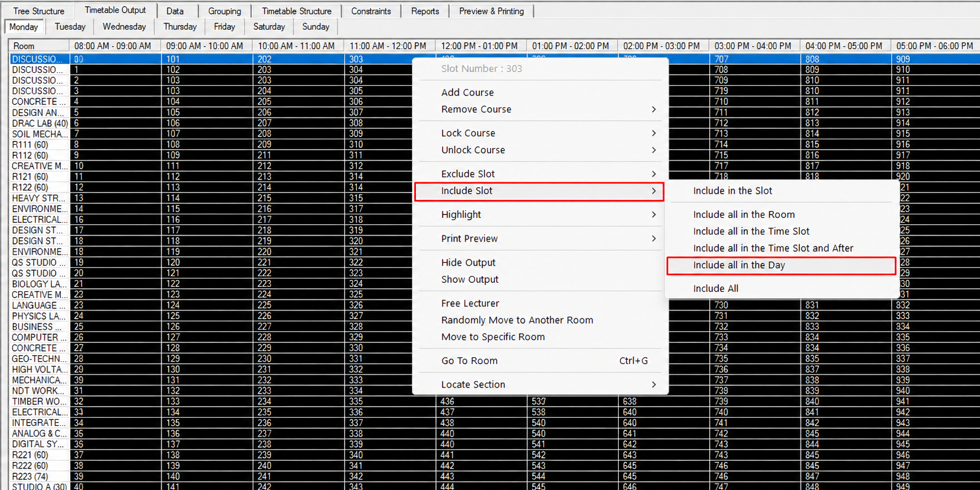Screen dimensions: 980x490
Task: Switch to Sunday day tab
Action: point(315,27)
